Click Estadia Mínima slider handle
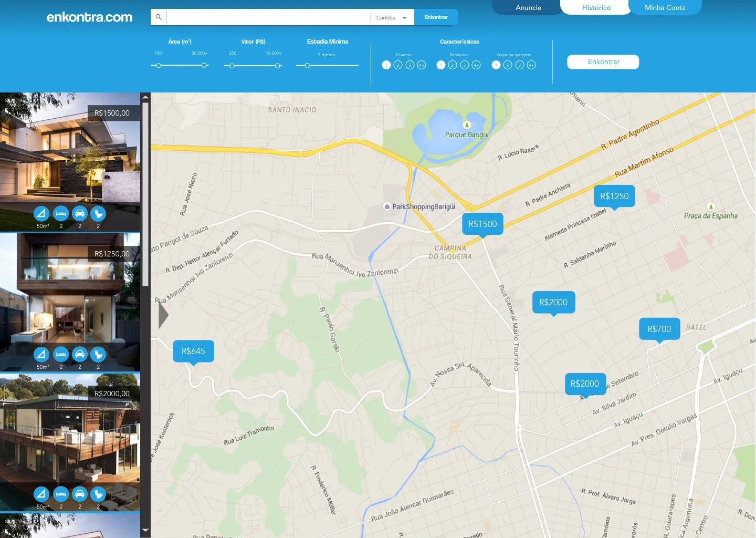This screenshot has height=538, width=756. [308, 66]
